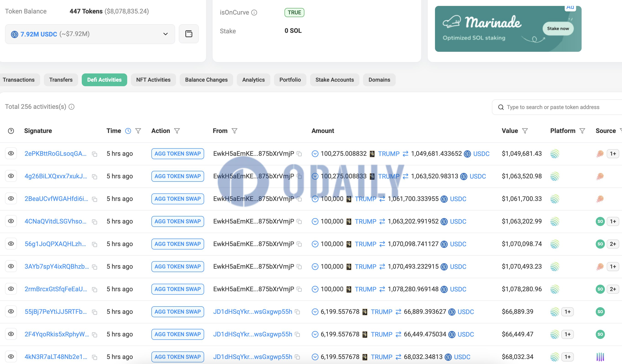This screenshot has width=622, height=364.
Task: Copy signature 4CNaQVitdLSGVhso...
Action: (x=95, y=222)
